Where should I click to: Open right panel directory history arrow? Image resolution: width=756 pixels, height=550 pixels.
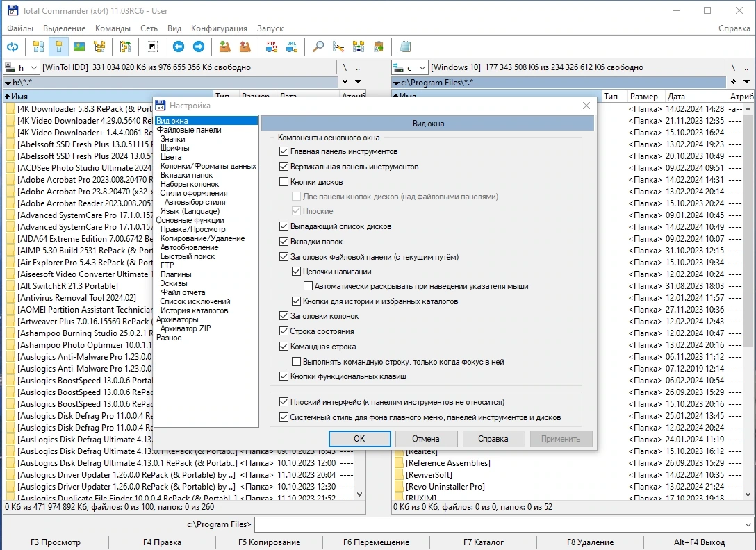(x=746, y=82)
